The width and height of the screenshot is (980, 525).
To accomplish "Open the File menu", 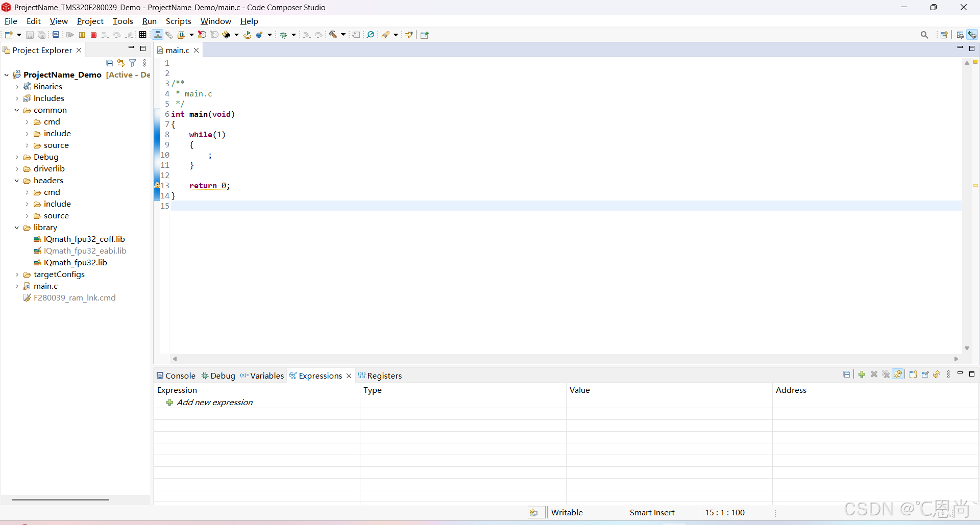I will [11, 21].
